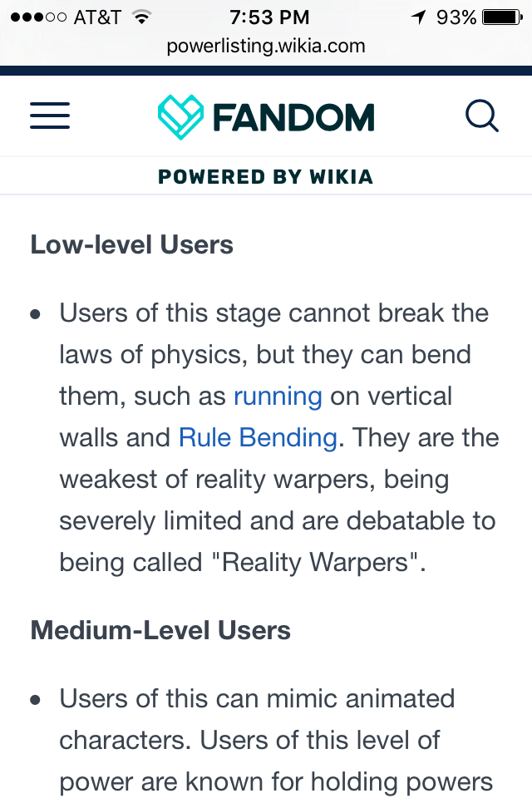Click the FANDOM wordmark text
This screenshot has height=798, width=532.
pos(293,117)
